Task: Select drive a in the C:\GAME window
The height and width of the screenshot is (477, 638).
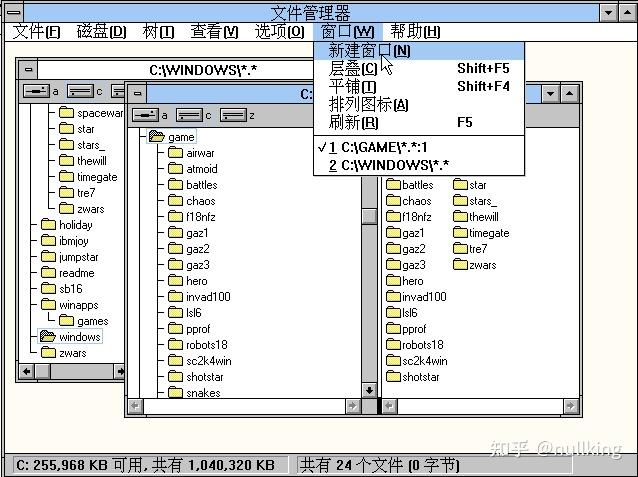Action: [x=145, y=115]
